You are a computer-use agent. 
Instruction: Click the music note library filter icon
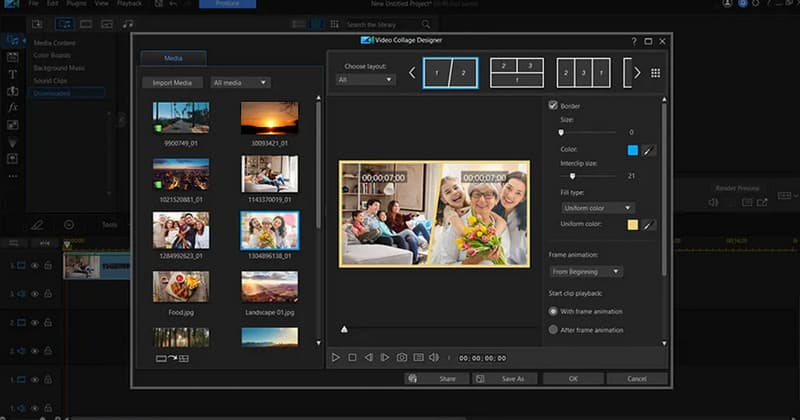click(x=128, y=24)
